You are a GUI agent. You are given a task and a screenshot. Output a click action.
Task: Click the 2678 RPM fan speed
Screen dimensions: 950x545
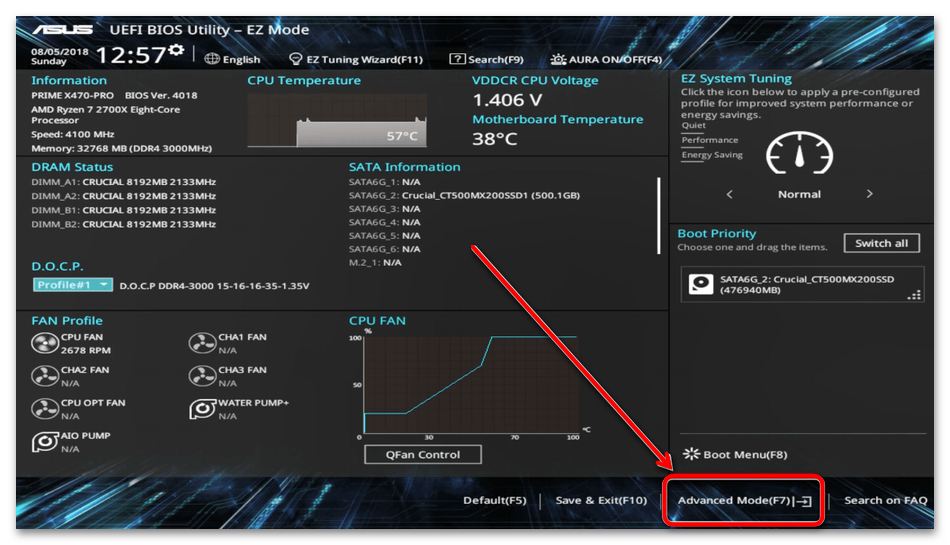tap(85, 350)
